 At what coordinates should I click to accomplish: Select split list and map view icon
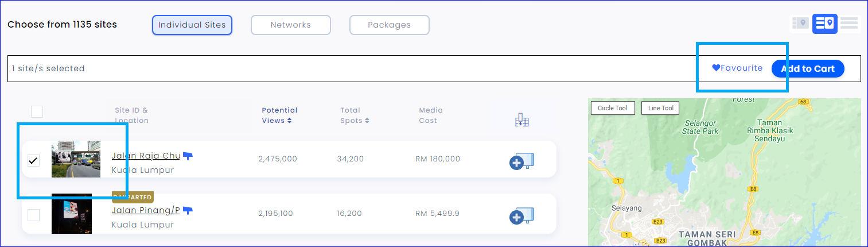tap(825, 23)
